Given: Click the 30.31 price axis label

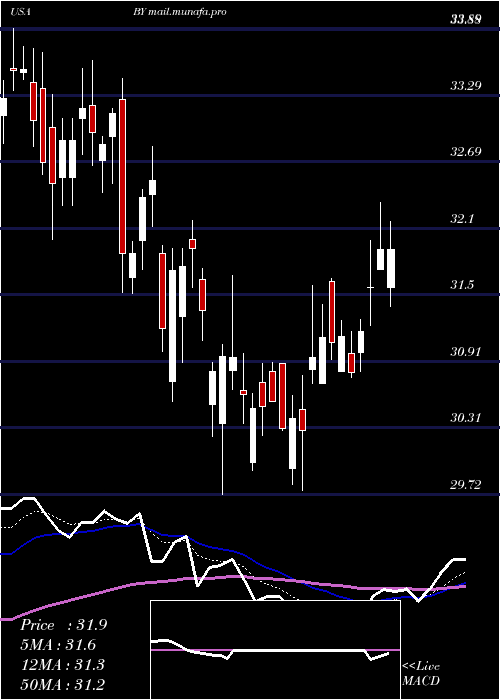Looking at the screenshot, I should pyautogui.click(x=466, y=418).
